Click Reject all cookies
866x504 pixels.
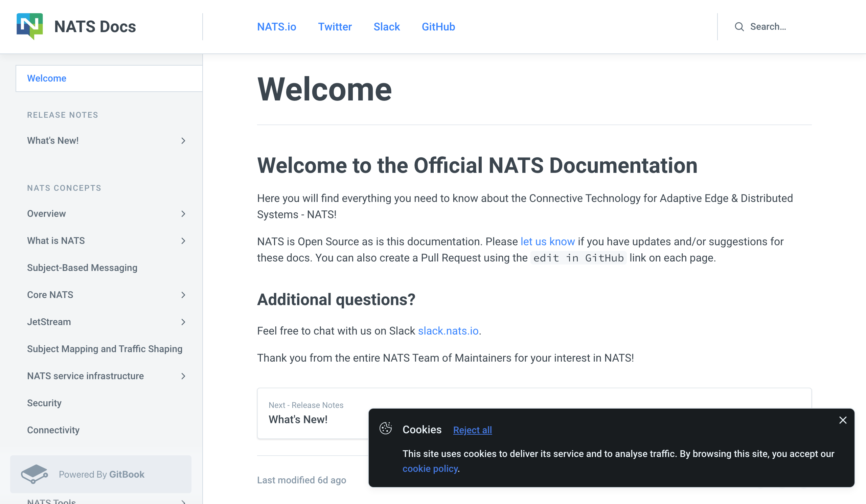pos(472,430)
